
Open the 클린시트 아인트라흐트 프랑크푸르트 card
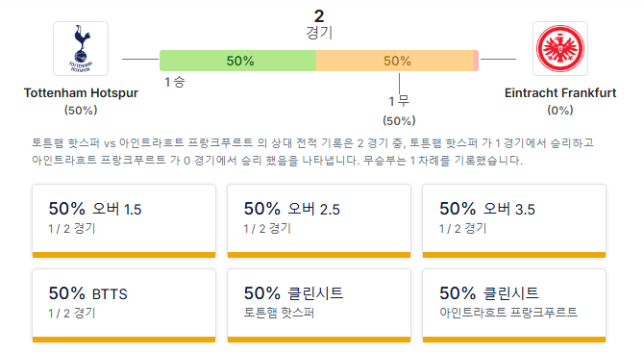coord(514,306)
